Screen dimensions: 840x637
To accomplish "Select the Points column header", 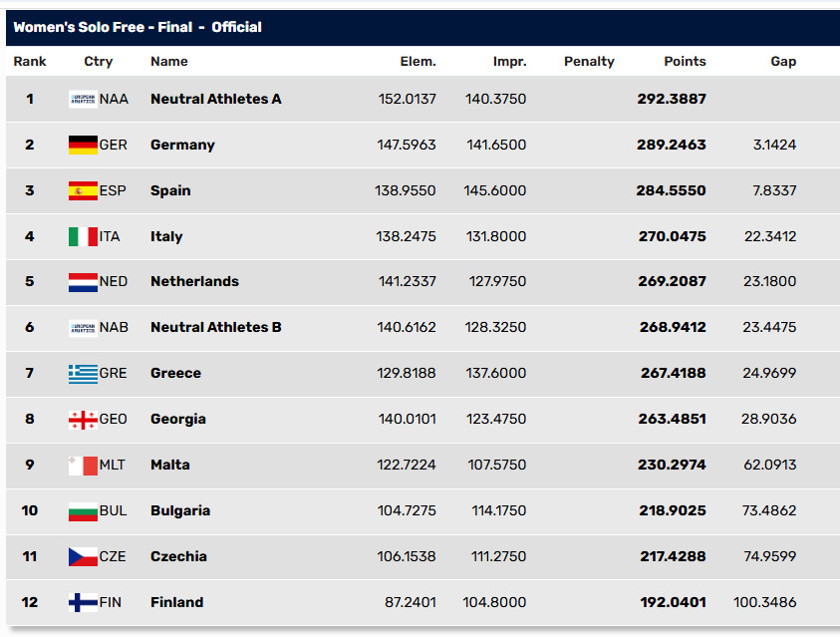I will pyautogui.click(x=685, y=61).
